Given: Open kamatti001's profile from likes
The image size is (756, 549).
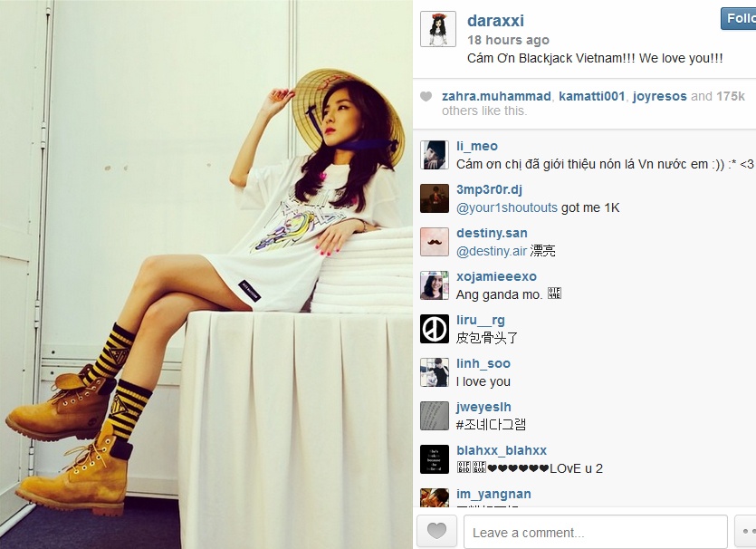Looking at the screenshot, I should 591,97.
